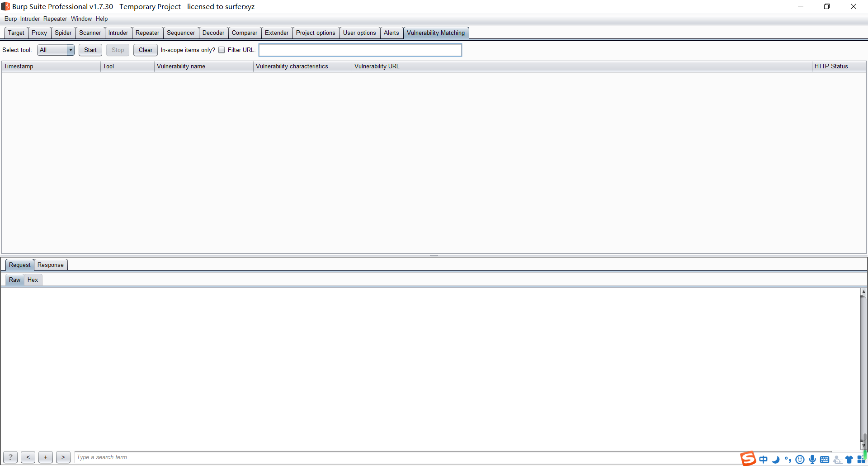Click the microphone voice input icon
The width and height of the screenshot is (868, 466).
[x=812, y=460]
